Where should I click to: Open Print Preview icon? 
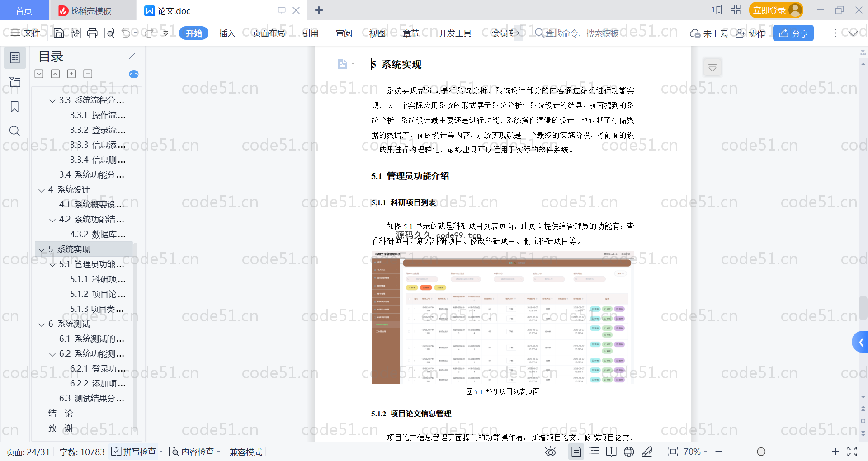(x=109, y=33)
